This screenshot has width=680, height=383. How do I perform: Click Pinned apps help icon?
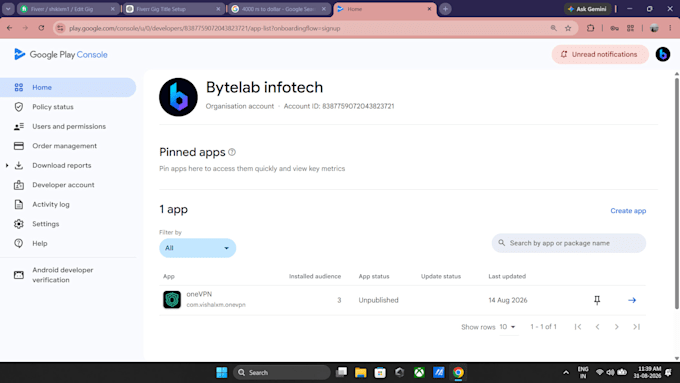coord(232,152)
